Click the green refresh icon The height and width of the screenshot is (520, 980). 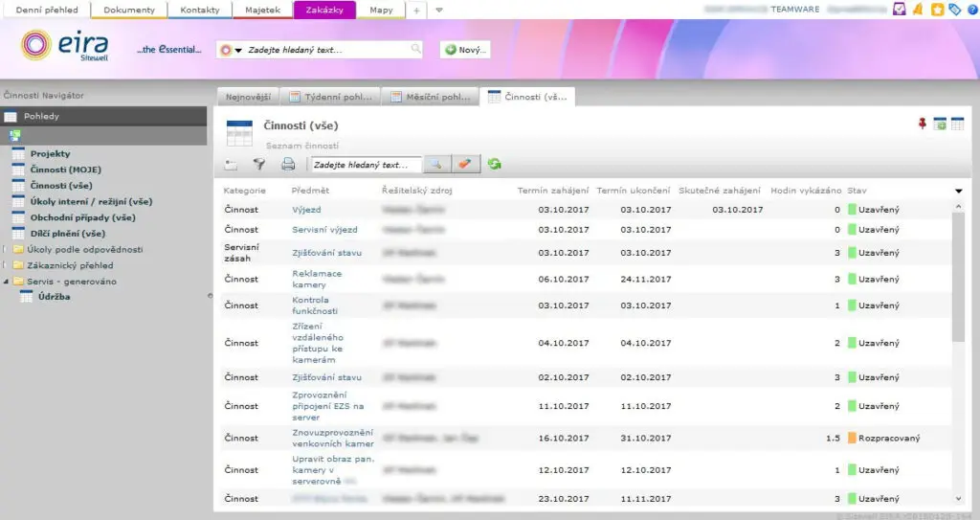[x=495, y=165]
